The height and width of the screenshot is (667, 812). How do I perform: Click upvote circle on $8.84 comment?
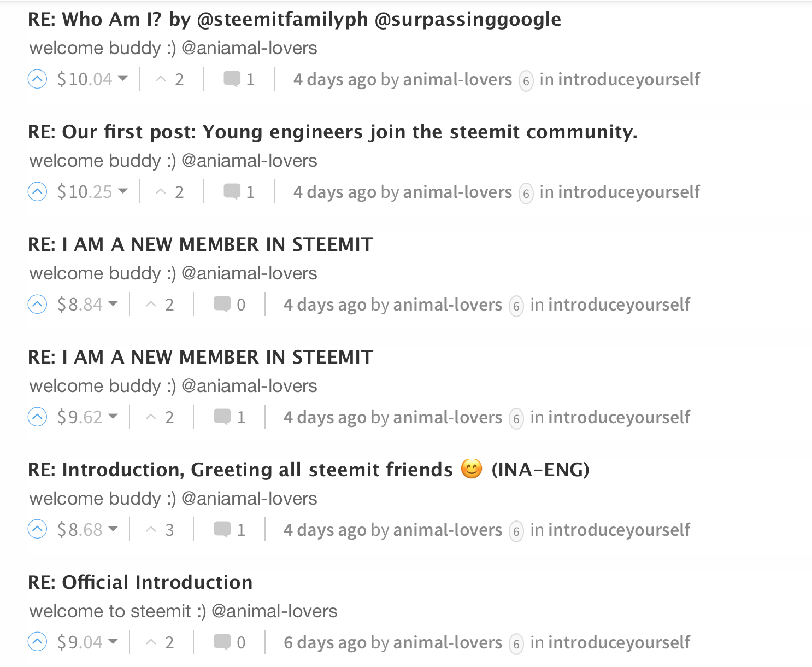[x=37, y=305]
